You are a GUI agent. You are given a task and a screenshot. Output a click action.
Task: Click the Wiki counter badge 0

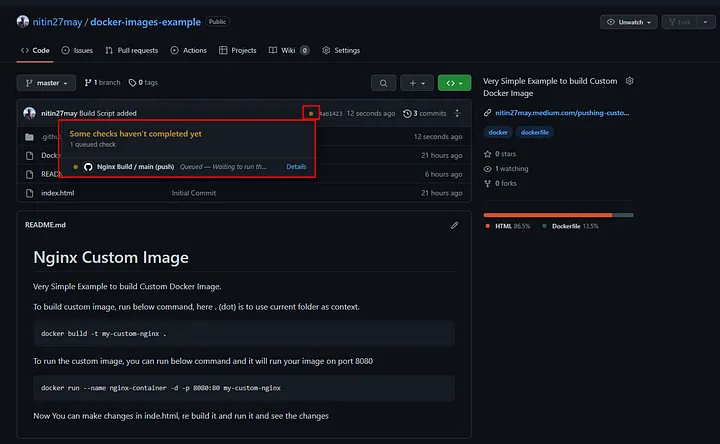point(304,51)
